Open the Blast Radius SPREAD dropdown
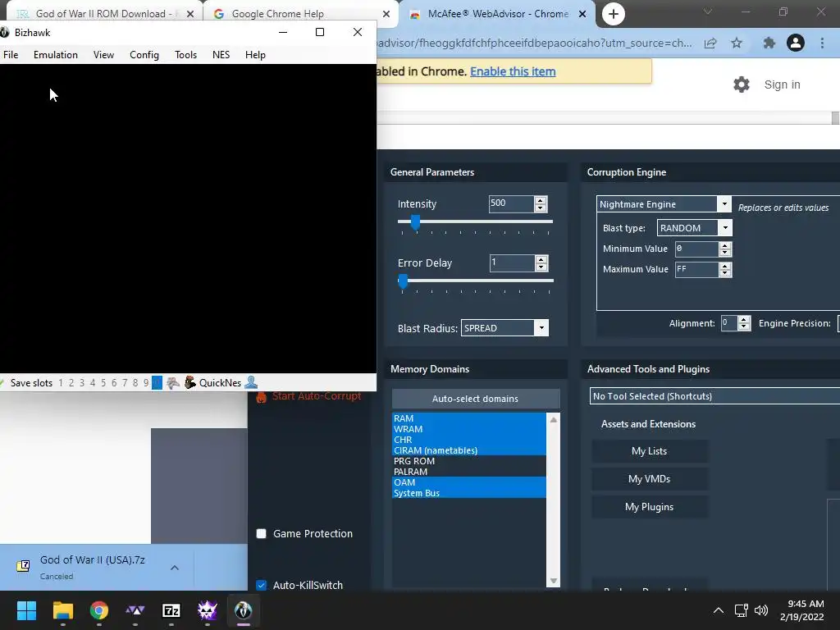Viewport: 840px width, 630px height. pos(541,328)
